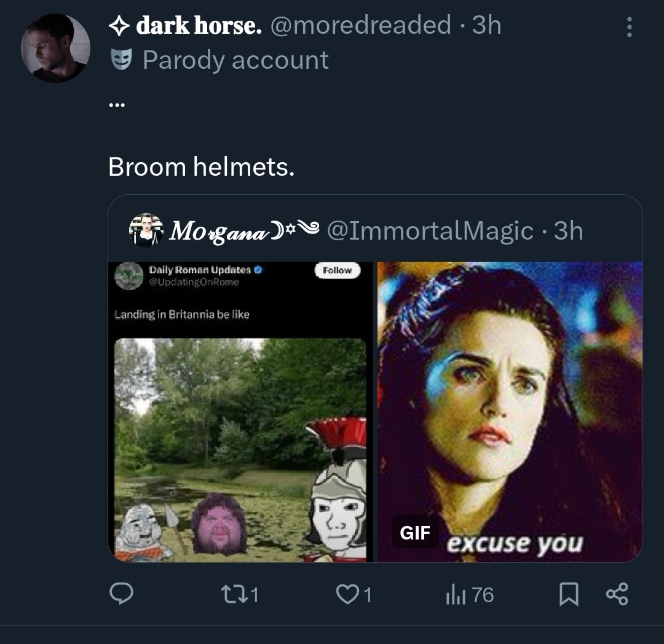Click the reply speech bubble icon

[121, 594]
